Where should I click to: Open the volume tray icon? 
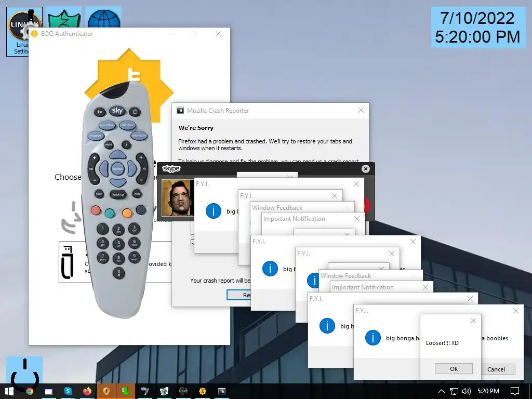(466, 391)
